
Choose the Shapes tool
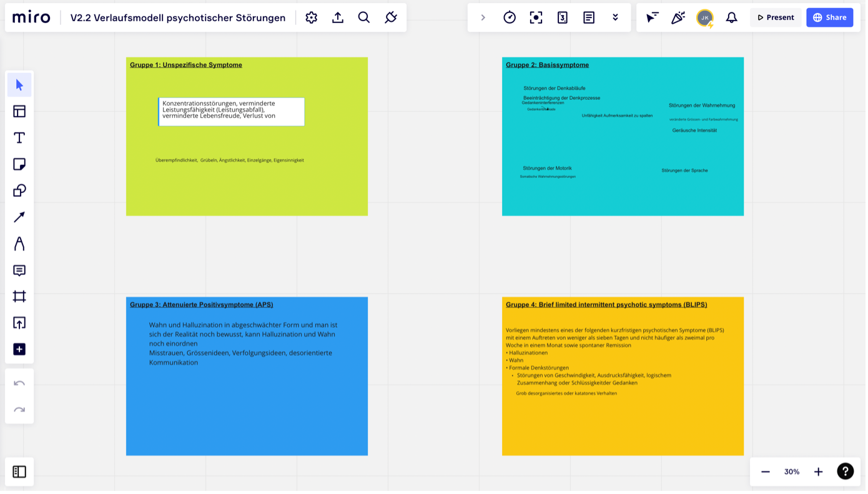pos(19,190)
